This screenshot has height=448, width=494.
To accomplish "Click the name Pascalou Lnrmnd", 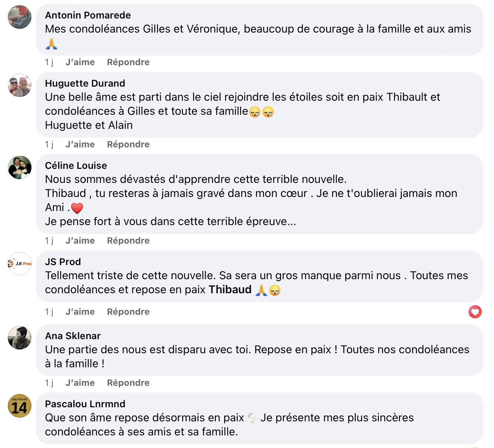I will [85, 404].
